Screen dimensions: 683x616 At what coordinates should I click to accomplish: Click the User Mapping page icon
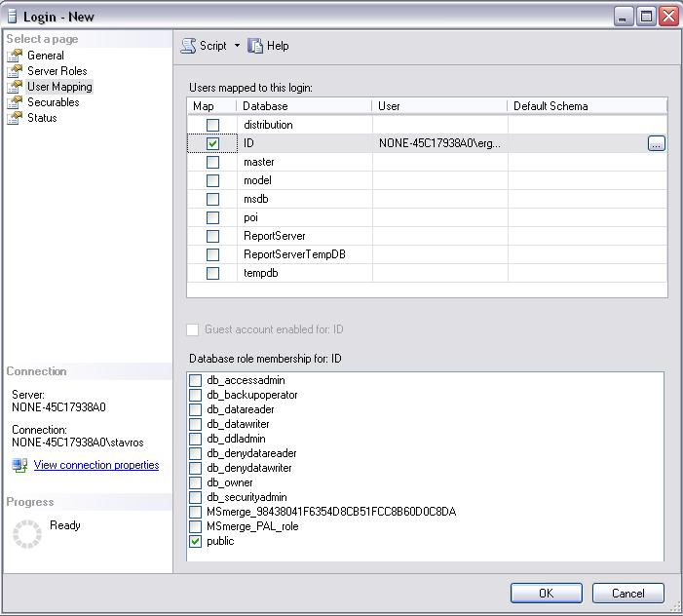pos(15,87)
